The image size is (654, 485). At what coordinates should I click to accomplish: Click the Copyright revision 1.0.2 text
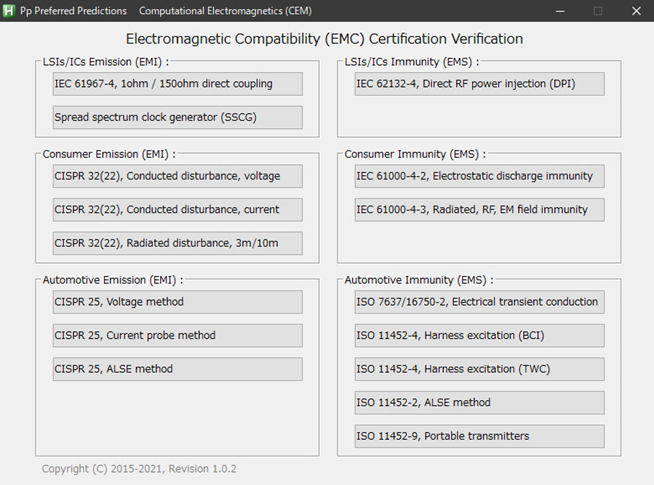tap(139, 468)
